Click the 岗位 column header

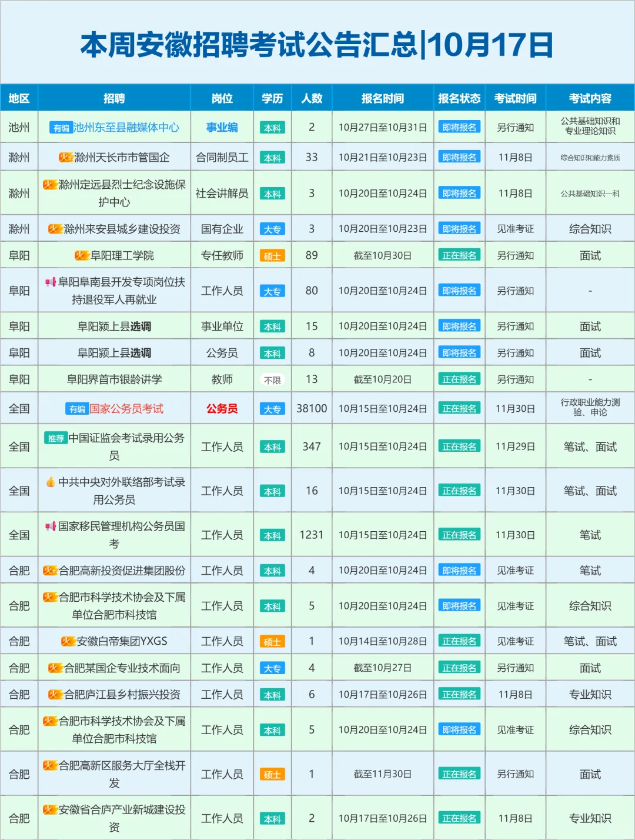[222, 98]
